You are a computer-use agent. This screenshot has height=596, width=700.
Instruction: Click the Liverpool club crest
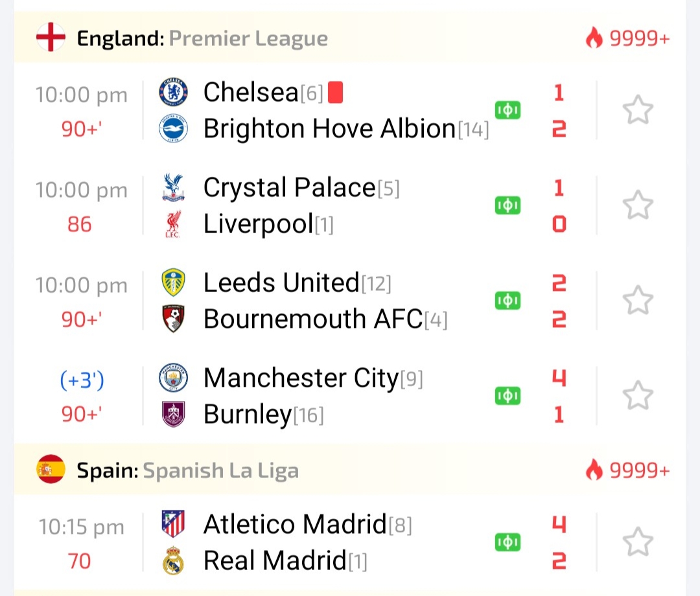click(173, 225)
